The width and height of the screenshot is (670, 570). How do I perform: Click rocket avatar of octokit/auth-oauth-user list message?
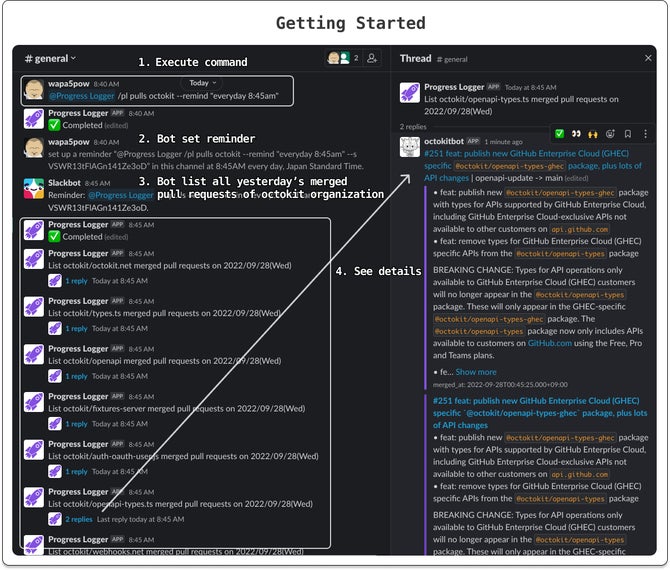pos(34,450)
